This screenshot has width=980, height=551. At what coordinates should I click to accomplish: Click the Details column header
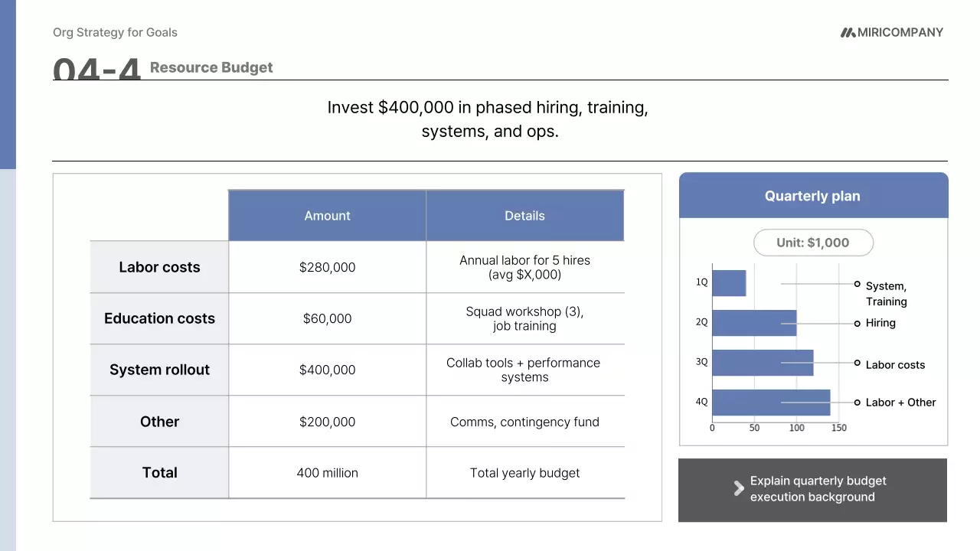pos(524,216)
